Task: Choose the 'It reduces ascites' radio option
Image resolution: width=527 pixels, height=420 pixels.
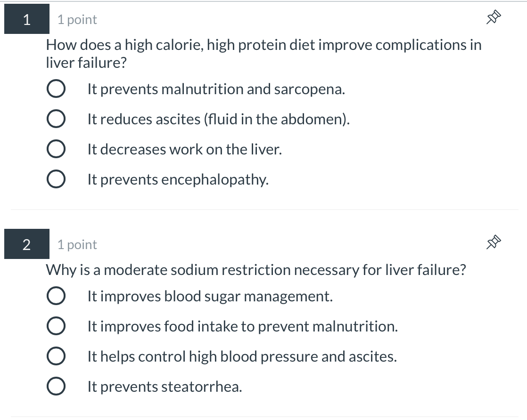Action: point(56,120)
